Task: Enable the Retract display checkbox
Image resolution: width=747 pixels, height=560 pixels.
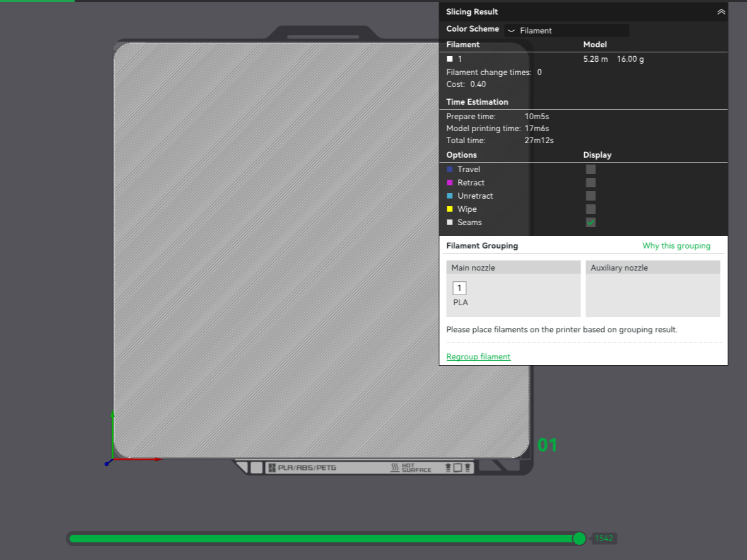Action: [x=591, y=183]
